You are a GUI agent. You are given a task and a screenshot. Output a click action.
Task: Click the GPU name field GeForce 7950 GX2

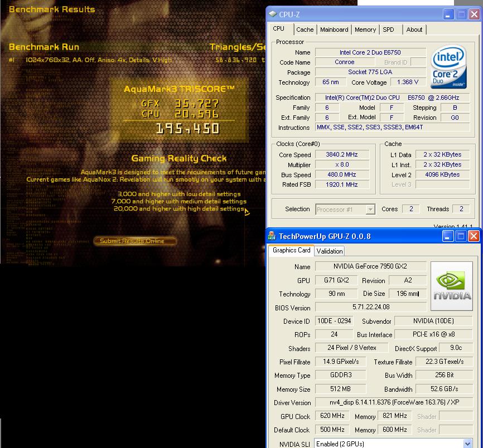[x=370, y=266]
